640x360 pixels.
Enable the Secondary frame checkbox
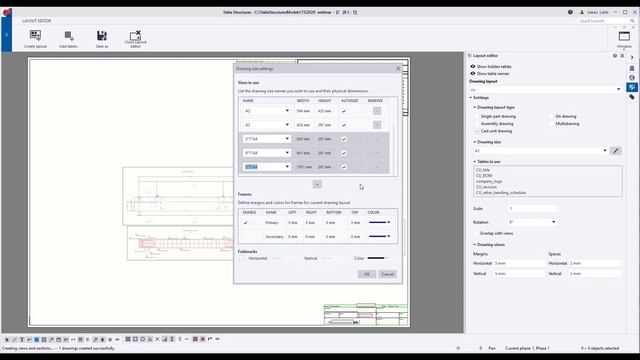point(245,237)
